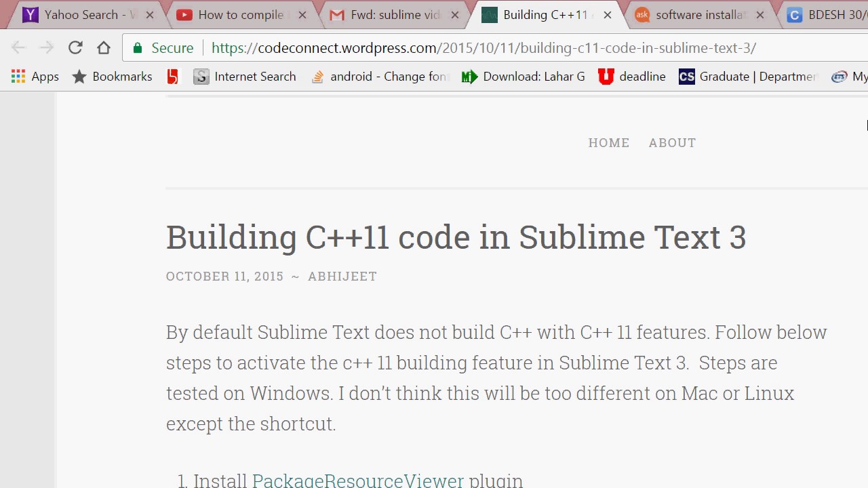The width and height of the screenshot is (868, 488).
Task: Reload the page
Action: click(x=75, y=47)
